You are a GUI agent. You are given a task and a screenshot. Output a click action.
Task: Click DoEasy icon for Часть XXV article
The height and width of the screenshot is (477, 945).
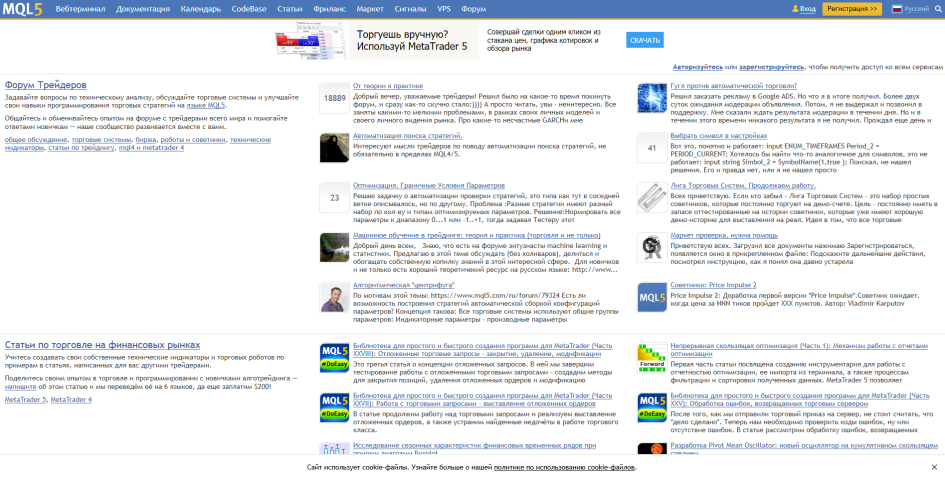tap(652, 408)
